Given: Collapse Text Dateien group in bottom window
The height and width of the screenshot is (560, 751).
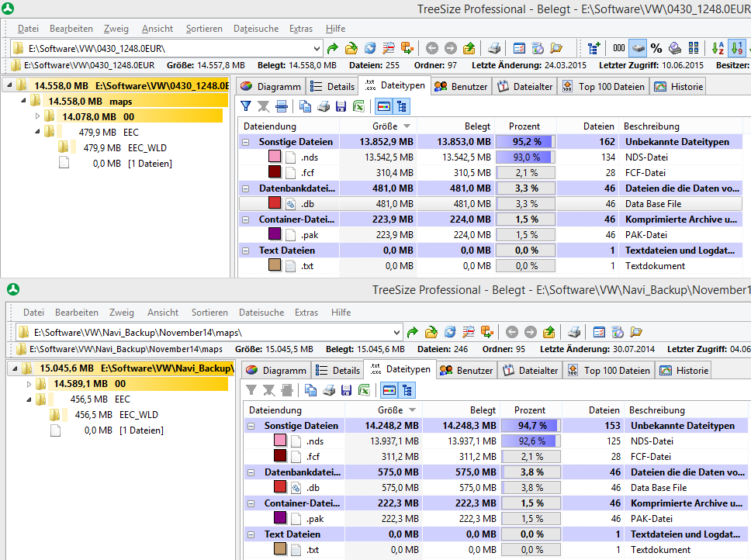Looking at the screenshot, I should click(251, 534).
